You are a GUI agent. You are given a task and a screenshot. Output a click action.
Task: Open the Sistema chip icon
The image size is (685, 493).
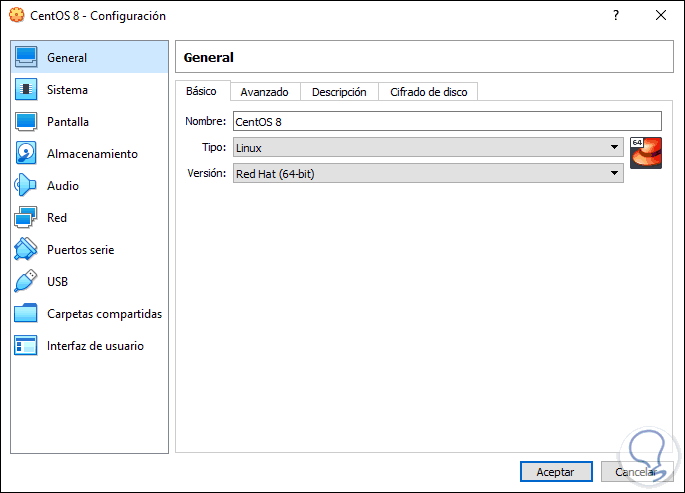(x=26, y=90)
